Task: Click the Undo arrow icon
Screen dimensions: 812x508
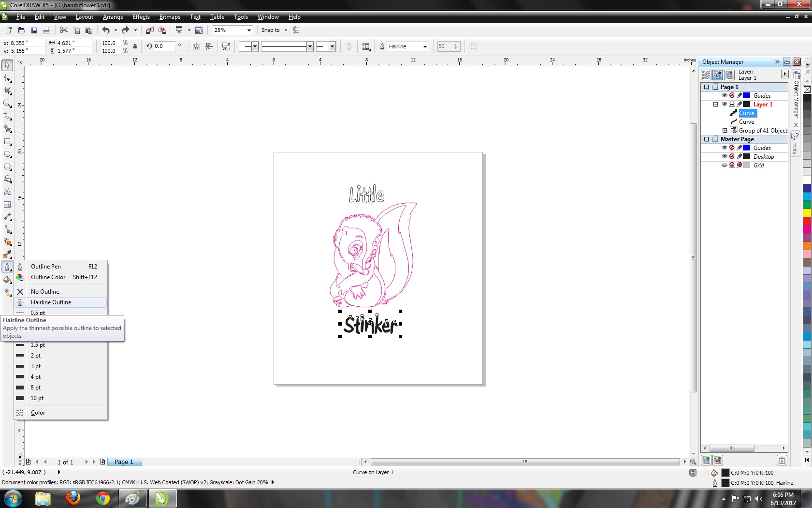Action: pos(105,30)
